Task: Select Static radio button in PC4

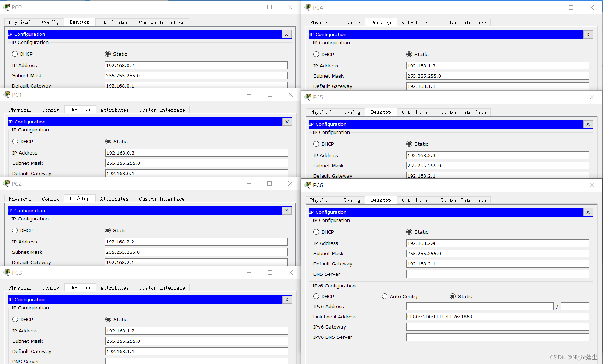Action: pyautogui.click(x=409, y=54)
